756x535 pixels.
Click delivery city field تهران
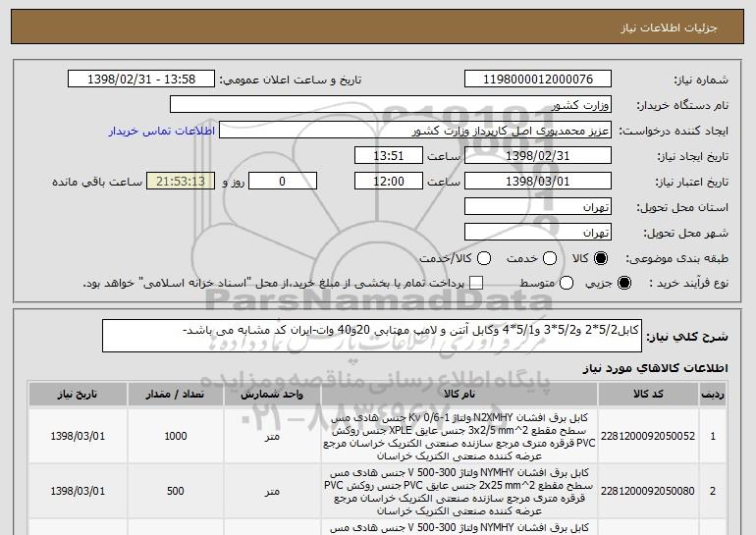tap(538, 233)
